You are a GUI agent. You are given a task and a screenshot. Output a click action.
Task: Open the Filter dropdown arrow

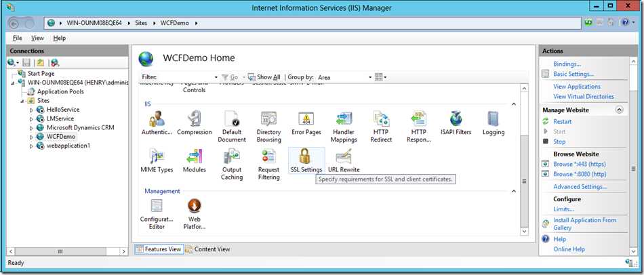click(216, 77)
